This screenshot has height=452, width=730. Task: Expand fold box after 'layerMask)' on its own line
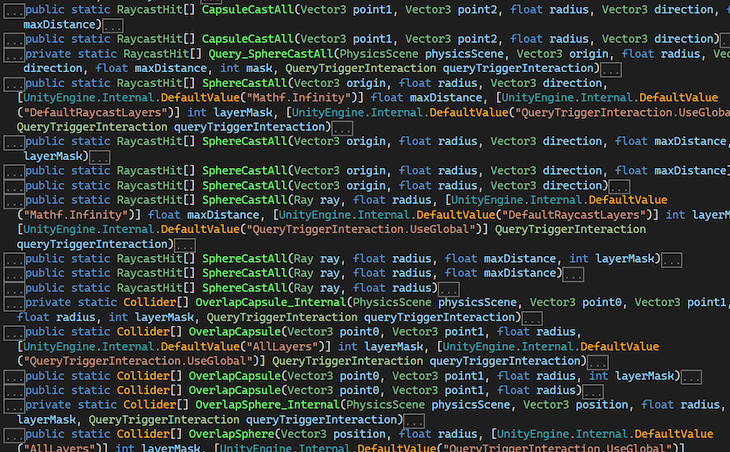(100, 157)
